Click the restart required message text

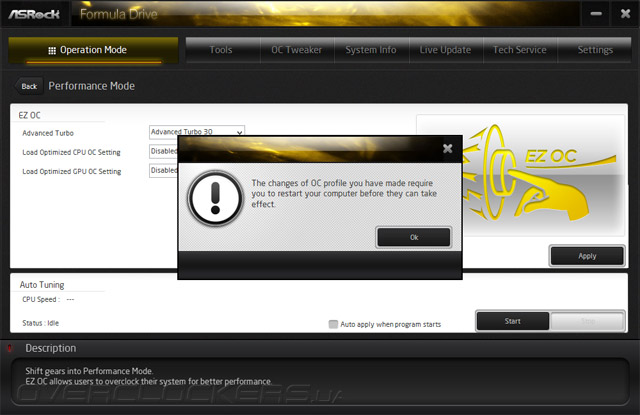click(x=344, y=193)
